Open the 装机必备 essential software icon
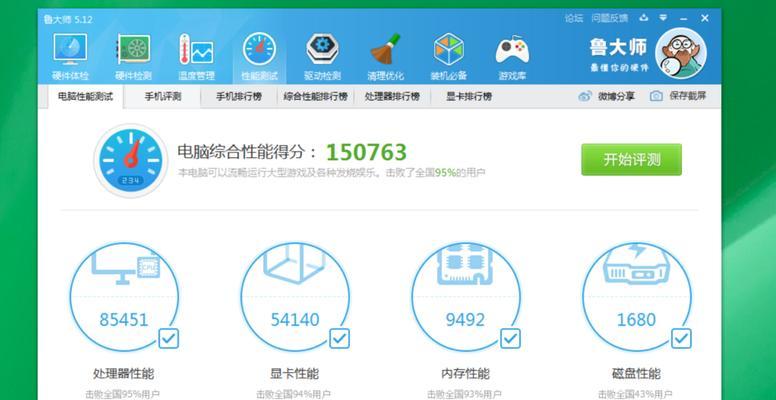Image resolution: width=776 pixels, height=400 pixels. 448,50
